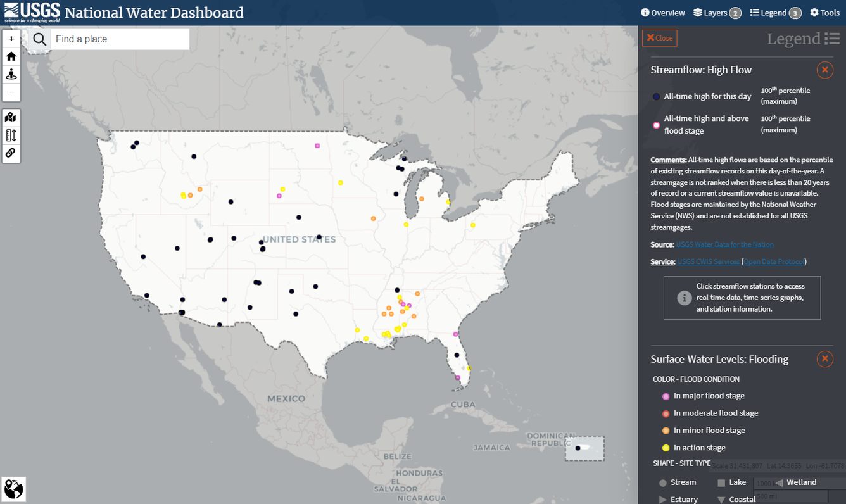This screenshot has width=846, height=504.
Task: Click the major flood stage color swatch
Action: [x=666, y=396]
